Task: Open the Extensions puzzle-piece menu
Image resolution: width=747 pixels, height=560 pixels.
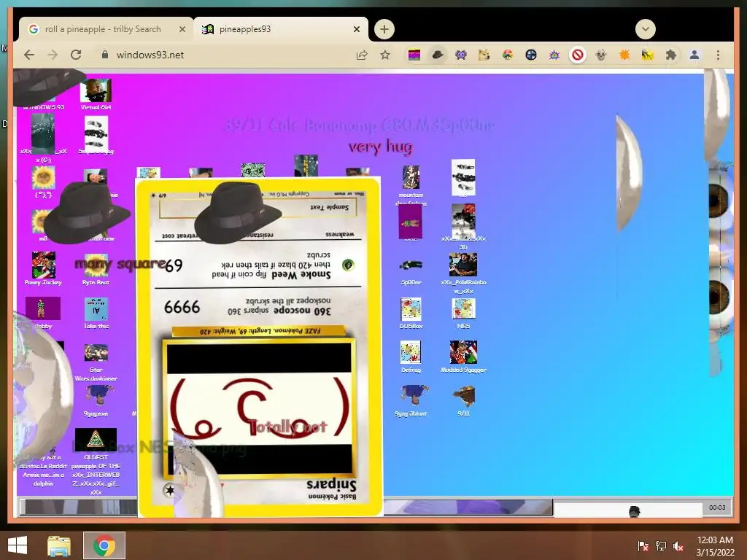Action: [x=671, y=55]
